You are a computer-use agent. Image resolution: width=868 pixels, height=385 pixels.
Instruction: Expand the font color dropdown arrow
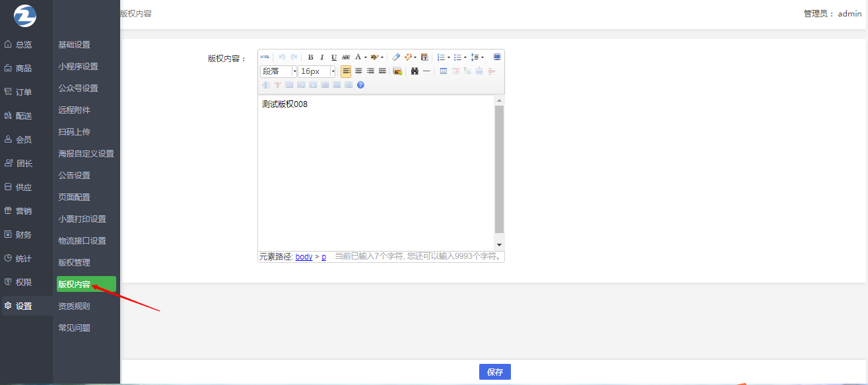point(366,57)
